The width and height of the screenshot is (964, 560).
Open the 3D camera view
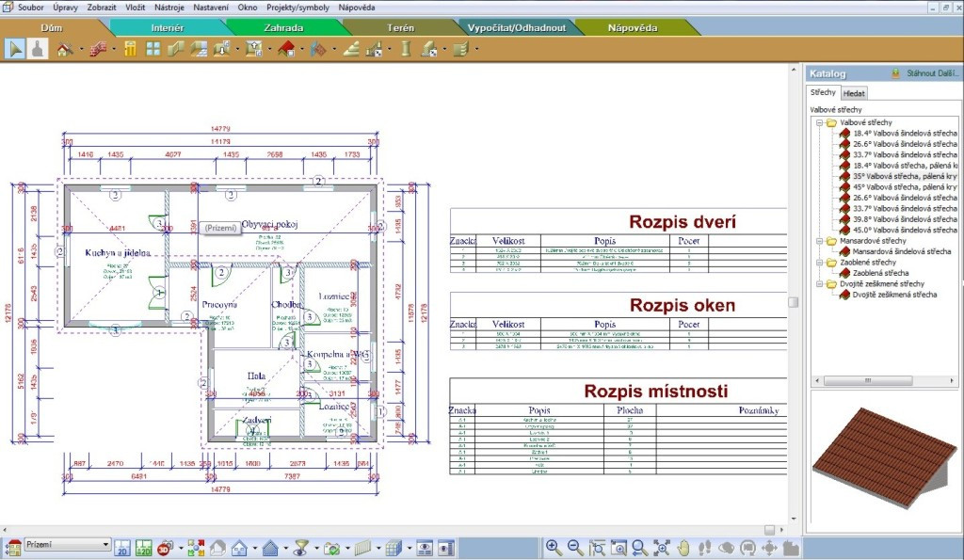click(x=165, y=548)
